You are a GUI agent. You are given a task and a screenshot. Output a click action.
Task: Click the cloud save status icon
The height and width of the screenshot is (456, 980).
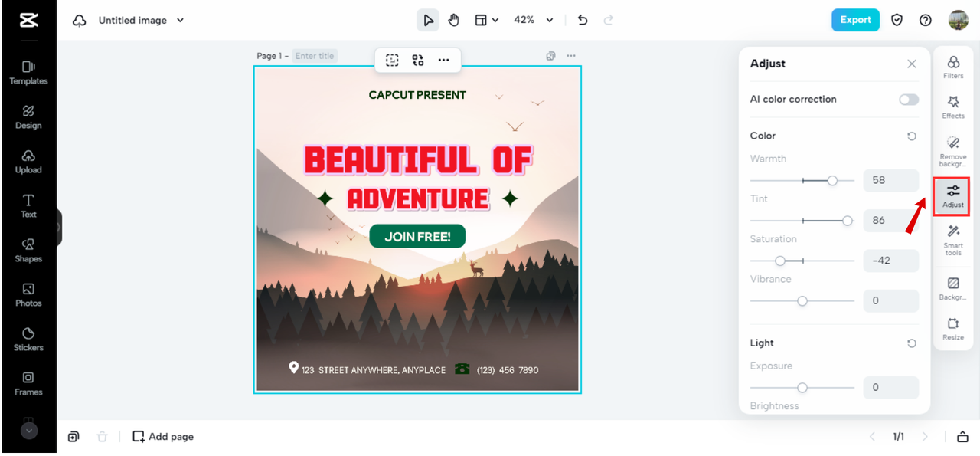tap(80, 21)
